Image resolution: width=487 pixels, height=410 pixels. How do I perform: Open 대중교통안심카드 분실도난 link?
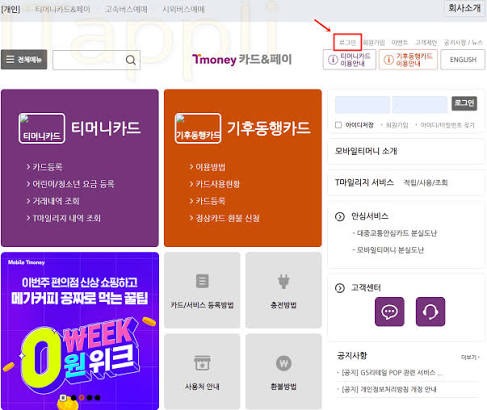396,233
